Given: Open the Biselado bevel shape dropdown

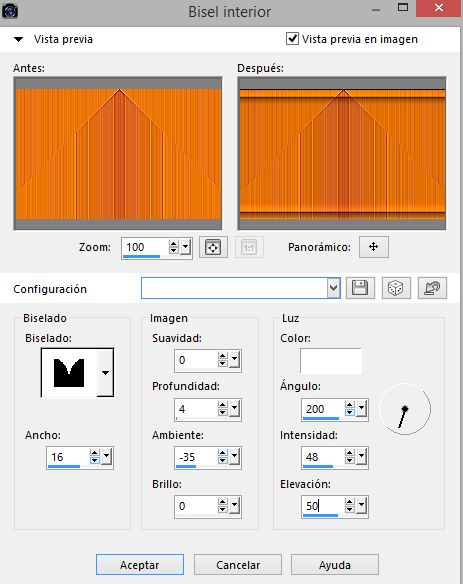Looking at the screenshot, I should [105, 372].
